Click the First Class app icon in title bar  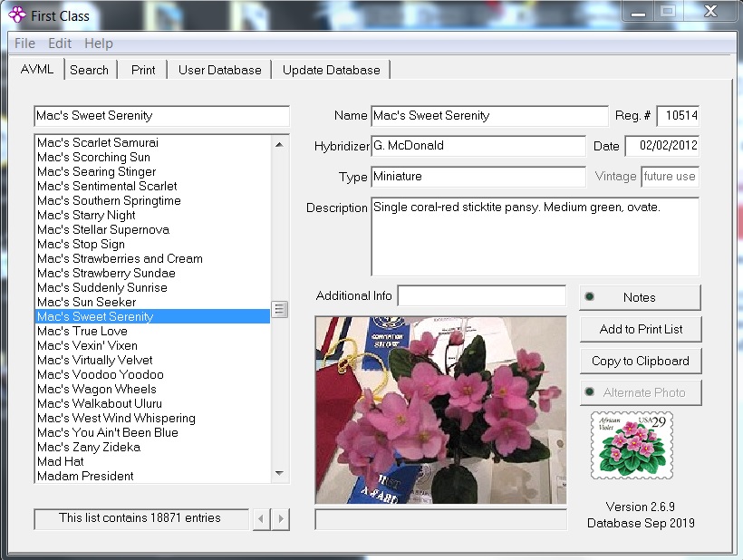tap(17, 15)
